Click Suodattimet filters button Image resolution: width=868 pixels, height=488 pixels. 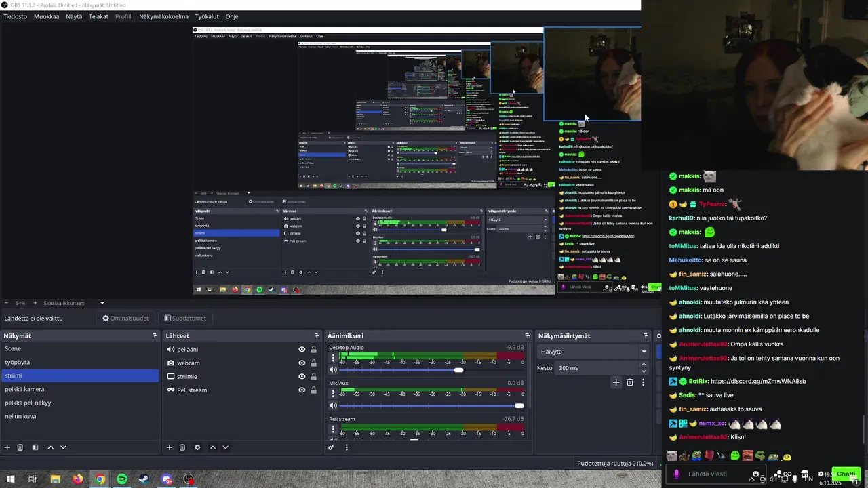[x=185, y=318]
